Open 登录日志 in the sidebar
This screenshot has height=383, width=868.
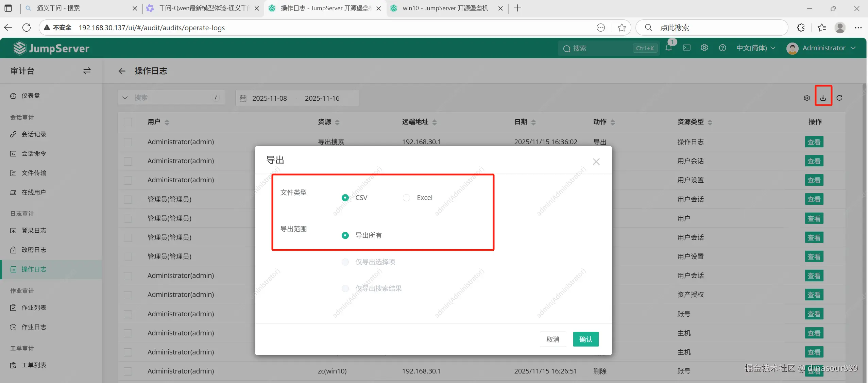point(34,231)
